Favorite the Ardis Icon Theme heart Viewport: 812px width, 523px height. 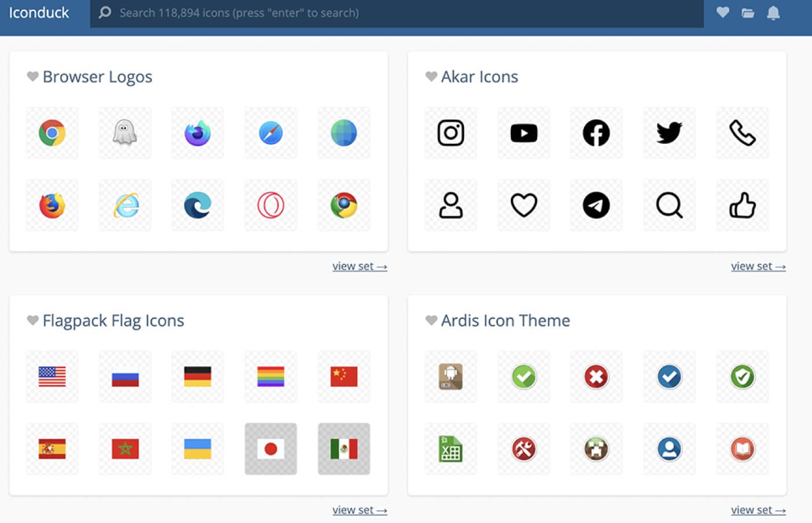(x=431, y=320)
